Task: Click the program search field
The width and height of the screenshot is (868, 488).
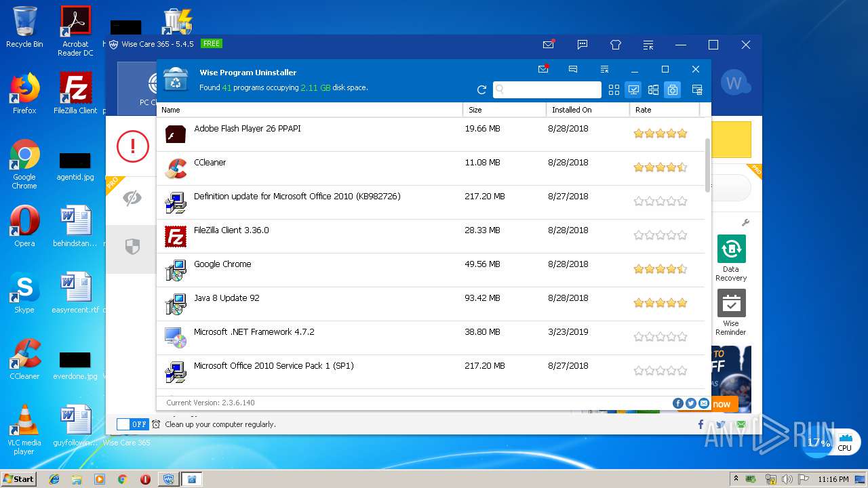Action: [547, 89]
